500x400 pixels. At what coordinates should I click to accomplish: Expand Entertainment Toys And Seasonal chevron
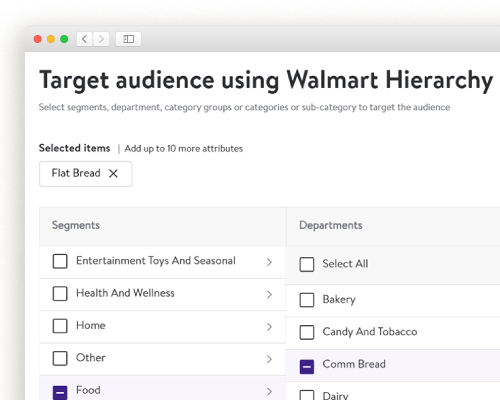point(269,262)
